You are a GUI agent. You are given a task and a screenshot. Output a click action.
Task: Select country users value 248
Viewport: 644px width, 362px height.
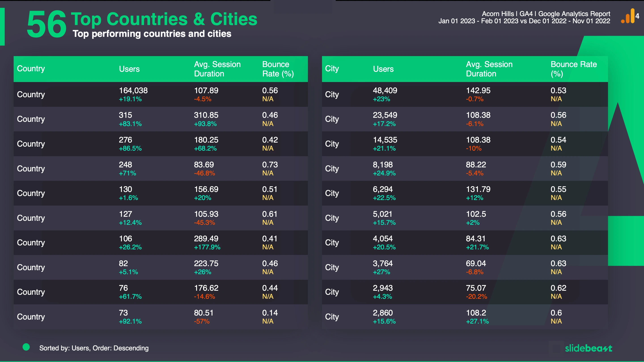pyautogui.click(x=125, y=165)
